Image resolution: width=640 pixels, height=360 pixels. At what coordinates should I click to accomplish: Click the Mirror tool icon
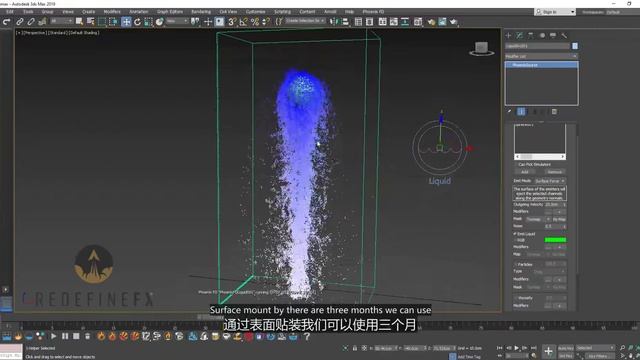(334, 22)
